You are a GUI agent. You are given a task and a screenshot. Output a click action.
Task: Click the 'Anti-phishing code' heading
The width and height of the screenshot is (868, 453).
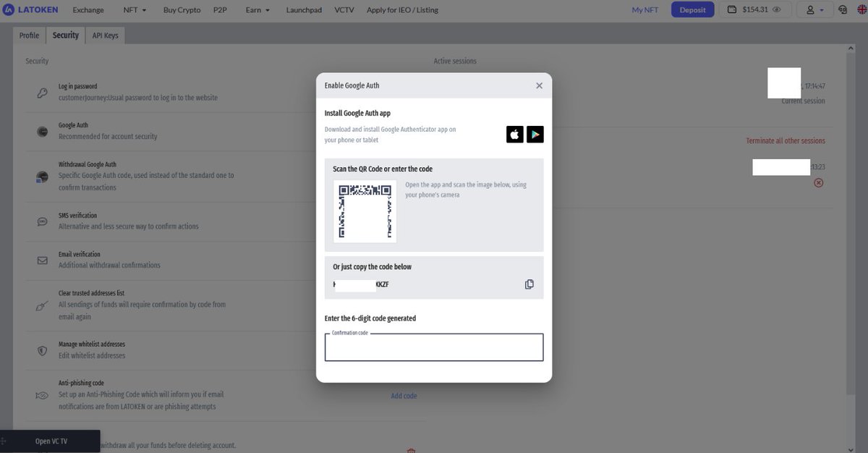[x=81, y=383]
